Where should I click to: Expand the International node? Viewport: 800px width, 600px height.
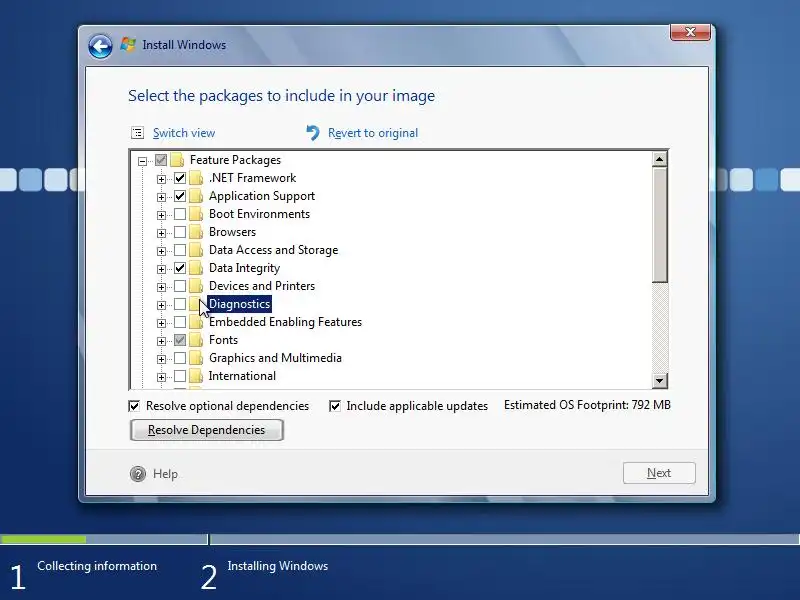[161, 377]
